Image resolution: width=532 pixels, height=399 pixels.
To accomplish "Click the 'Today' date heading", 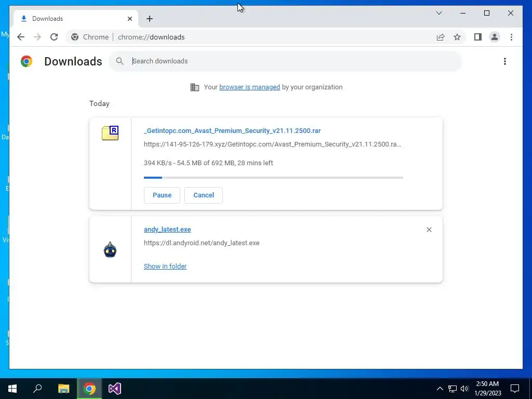I will 99,103.
